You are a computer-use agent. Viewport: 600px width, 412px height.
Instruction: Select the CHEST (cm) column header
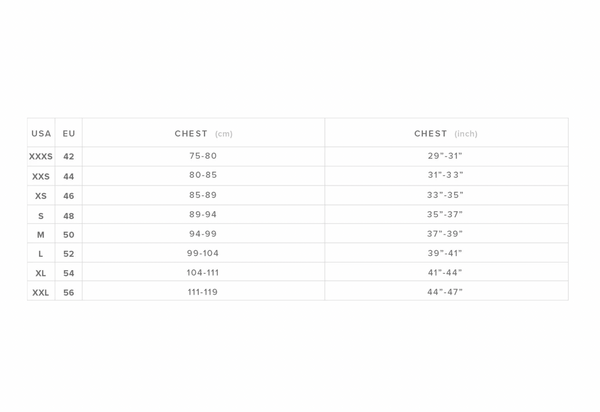tap(203, 133)
